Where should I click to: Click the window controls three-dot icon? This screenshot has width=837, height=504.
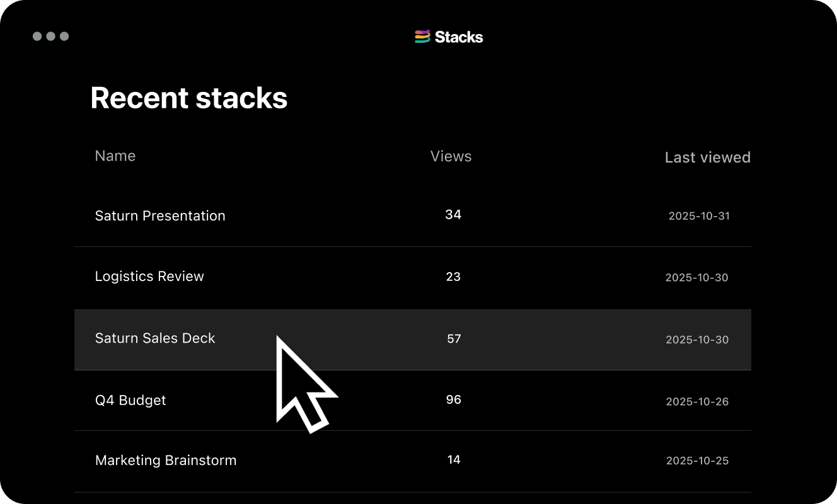[x=50, y=37]
